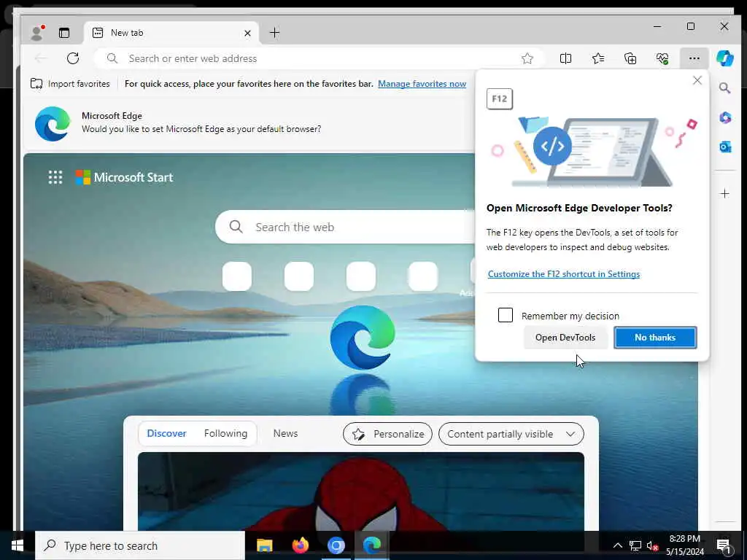Open the sidebar Search icon
The image size is (747, 560).
click(724, 88)
